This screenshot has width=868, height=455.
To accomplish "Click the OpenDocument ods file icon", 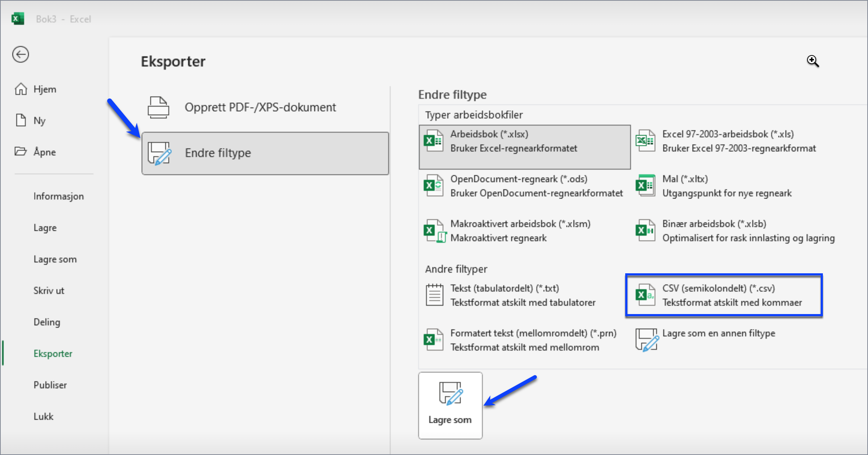I will tap(433, 186).
